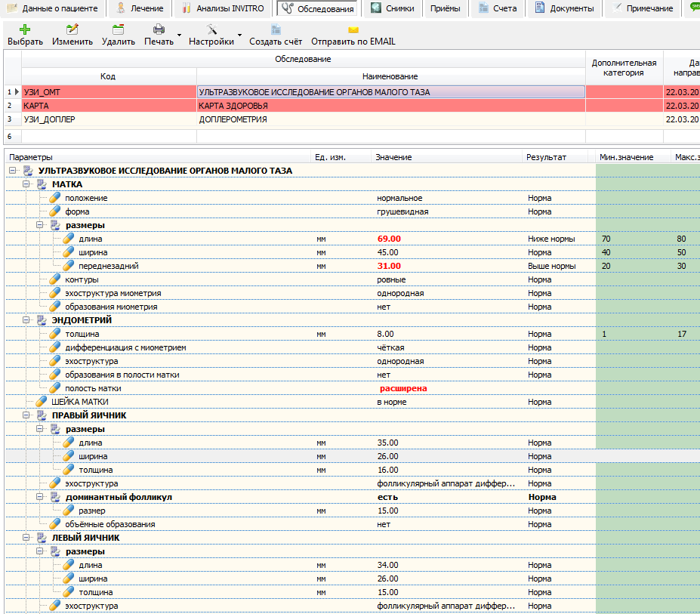The image size is (700, 614).
Task: Click pill icon next to полость матки
Action: click(x=55, y=388)
